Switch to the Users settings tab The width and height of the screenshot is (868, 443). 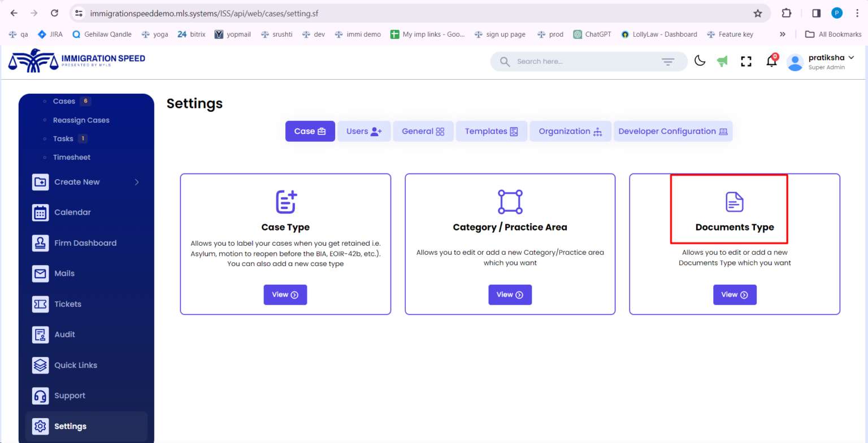click(364, 131)
